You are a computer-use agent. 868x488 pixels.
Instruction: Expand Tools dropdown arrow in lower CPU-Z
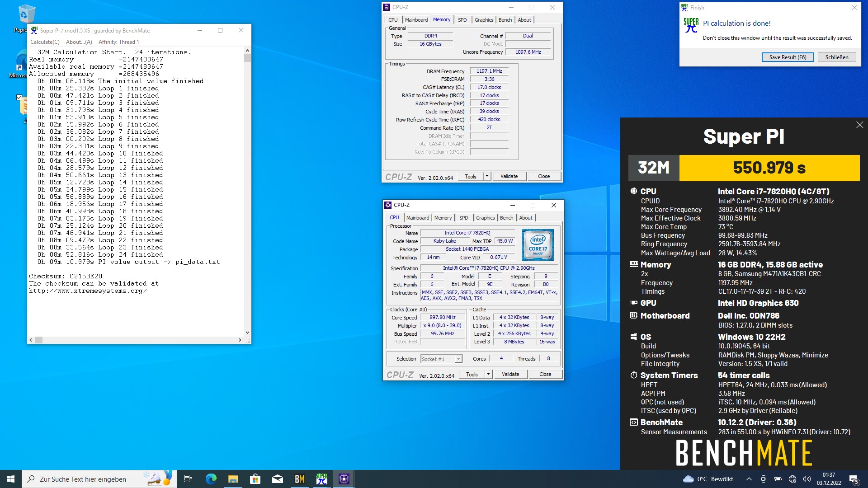click(488, 375)
